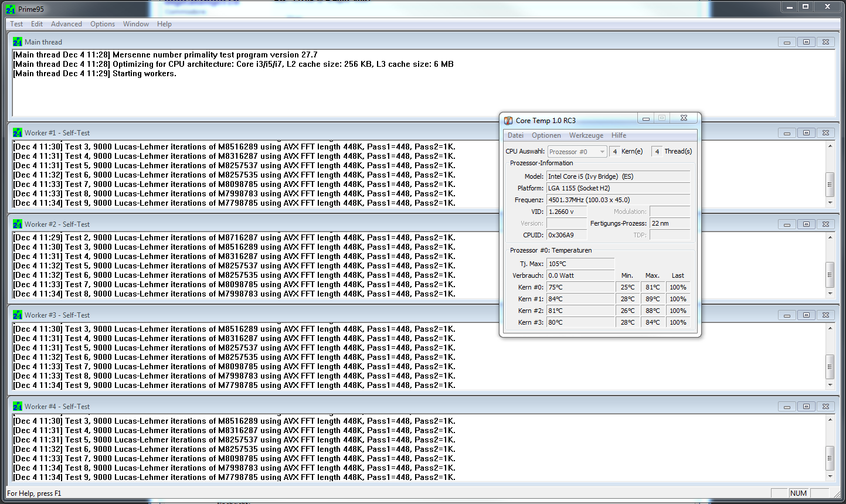The width and height of the screenshot is (846, 504).
Task: Maximize the Worker #3 child window
Action: (x=806, y=315)
